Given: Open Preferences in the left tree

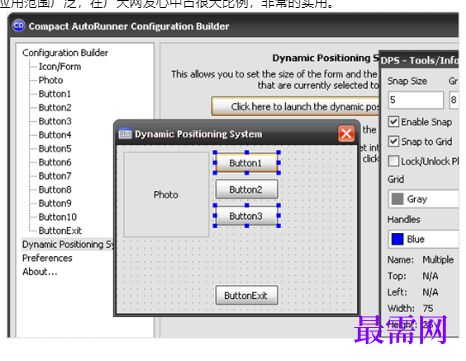Looking at the screenshot, I should [x=47, y=258].
